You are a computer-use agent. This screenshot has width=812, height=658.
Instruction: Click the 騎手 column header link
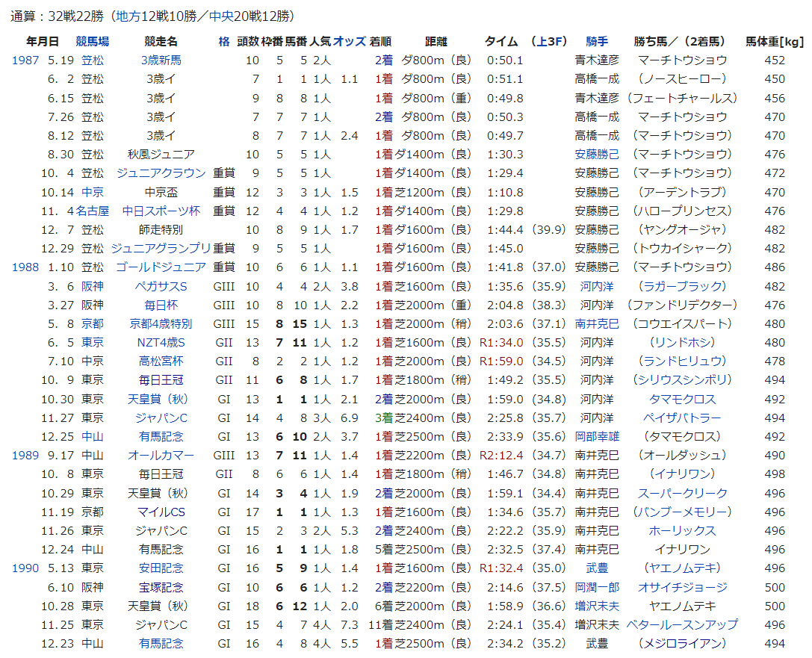pos(597,42)
